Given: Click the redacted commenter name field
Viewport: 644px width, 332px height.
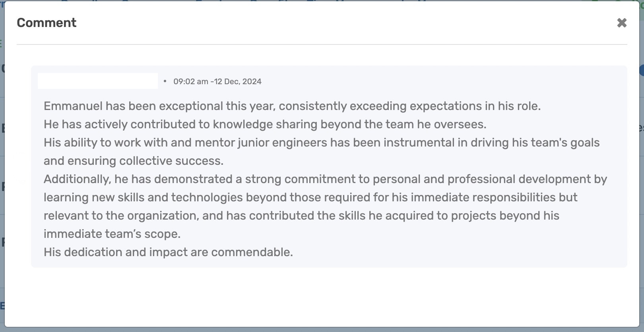Looking at the screenshot, I should [97, 81].
